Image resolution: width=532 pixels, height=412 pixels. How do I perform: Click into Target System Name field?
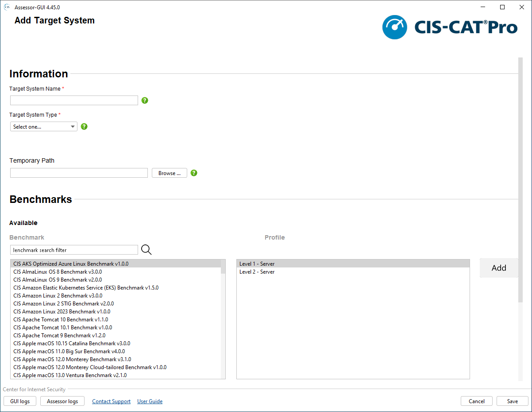tap(74, 100)
